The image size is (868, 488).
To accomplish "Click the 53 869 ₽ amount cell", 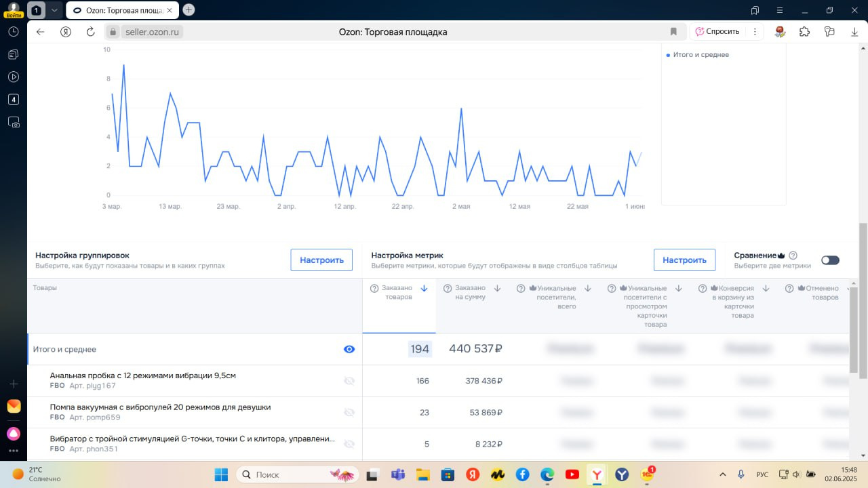I will coord(486,412).
